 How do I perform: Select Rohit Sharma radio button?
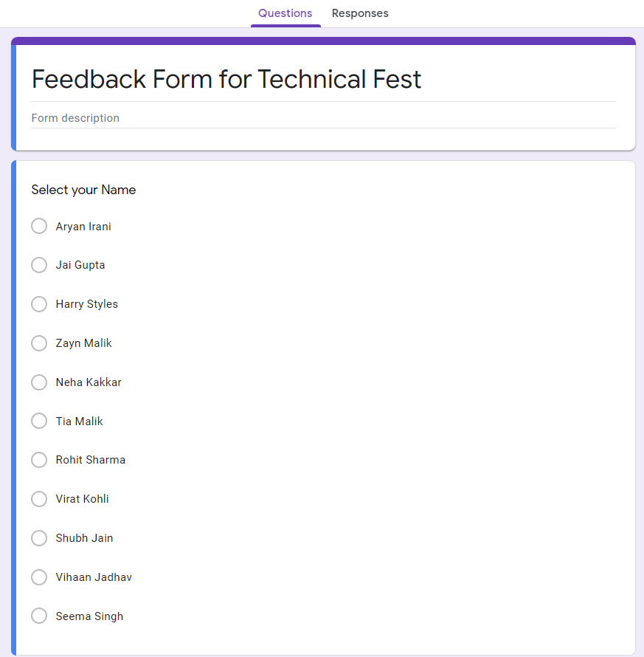tap(39, 460)
